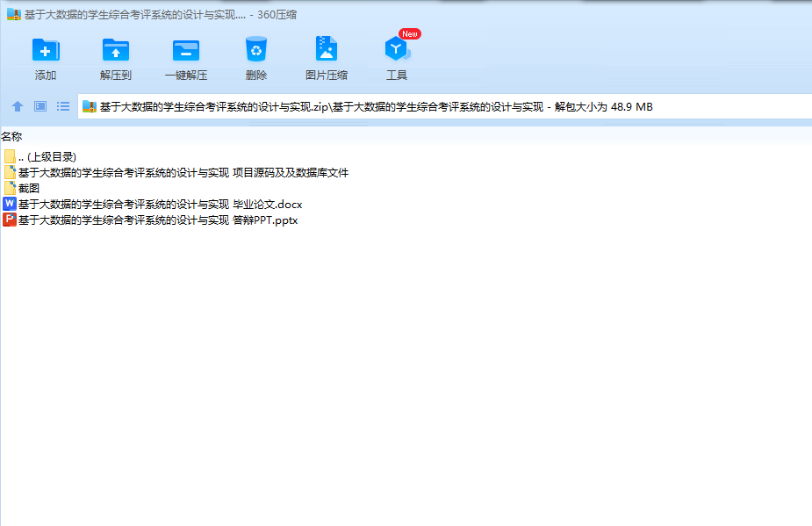Select the 截图 folder name

29,189
